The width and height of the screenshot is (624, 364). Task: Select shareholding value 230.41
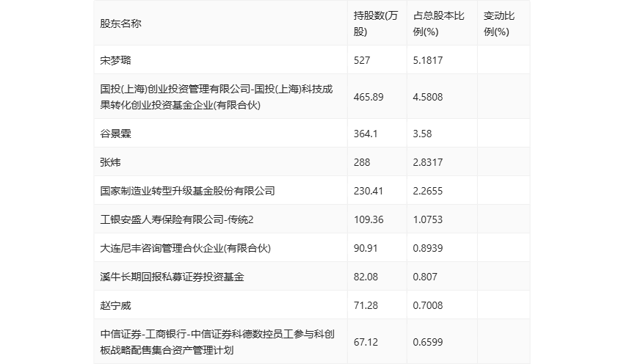369,191
